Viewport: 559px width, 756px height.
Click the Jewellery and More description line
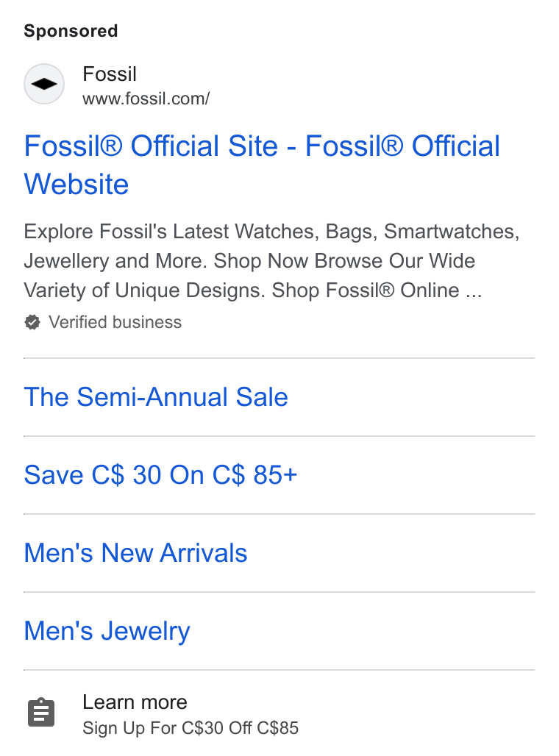[x=249, y=261]
